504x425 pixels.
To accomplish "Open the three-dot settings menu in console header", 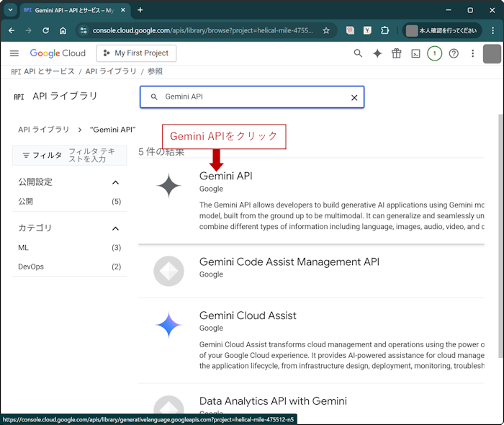I will (x=473, y=53).
